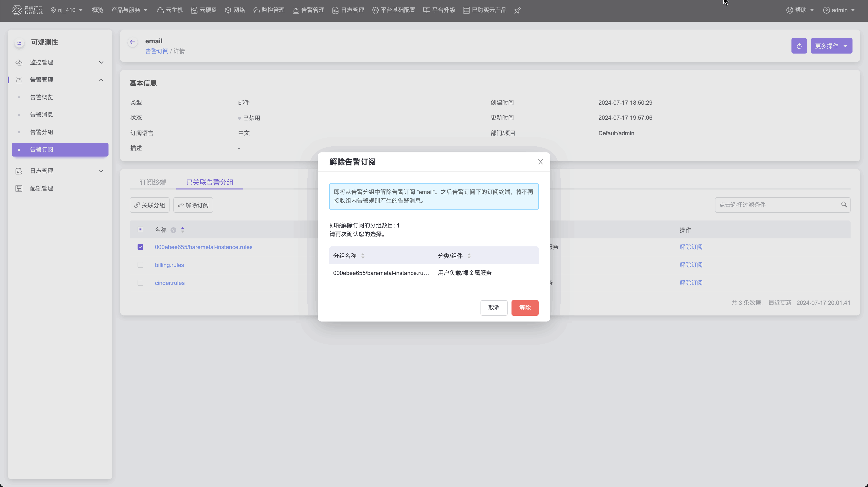Click the 取消 button
Viewport: 868px width, 487px height.
coord(494,308)
